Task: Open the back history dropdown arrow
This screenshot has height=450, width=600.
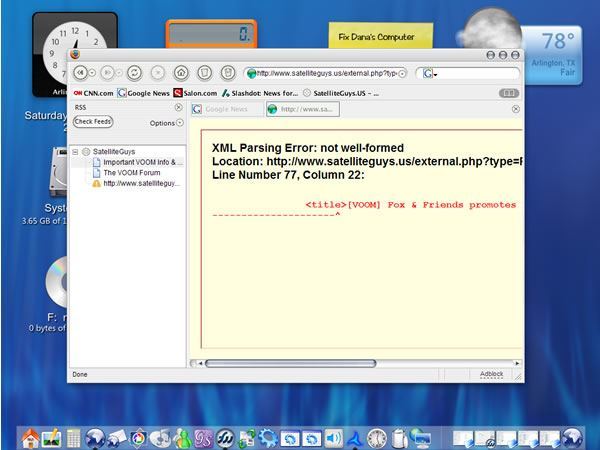Action: (92, 73)
